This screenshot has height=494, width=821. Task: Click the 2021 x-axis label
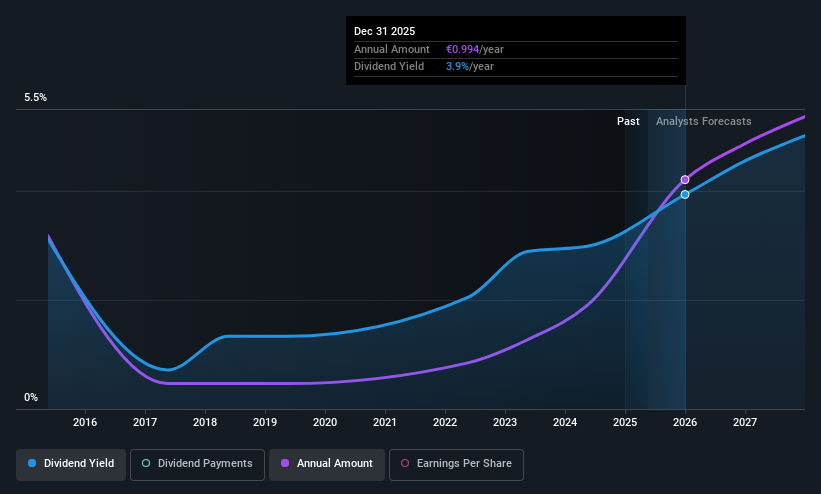[385, 422]
